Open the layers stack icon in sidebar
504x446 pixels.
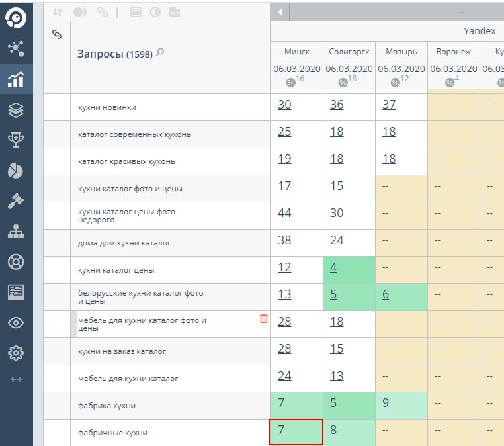[x=15, y=110]
